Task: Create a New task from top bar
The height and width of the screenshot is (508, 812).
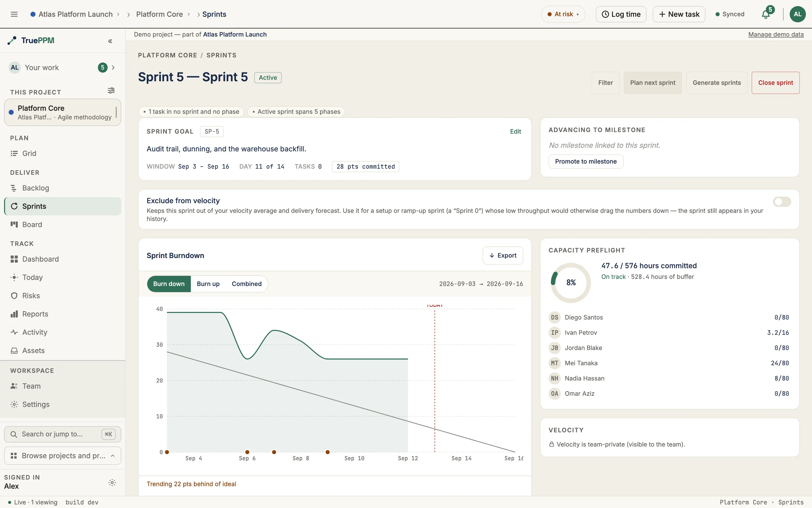Action: tap(679, 14)
